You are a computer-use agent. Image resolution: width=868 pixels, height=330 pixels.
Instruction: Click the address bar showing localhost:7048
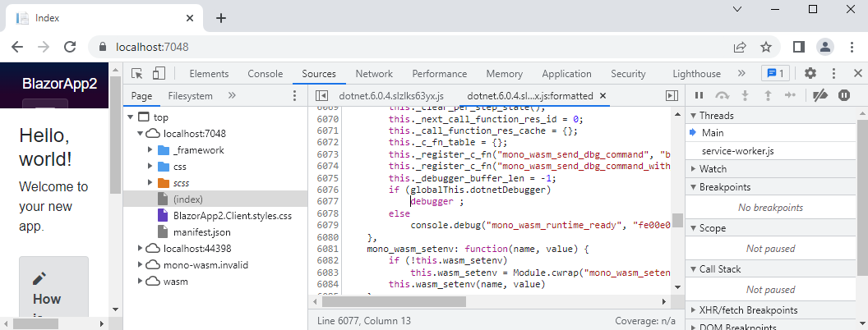[434, 47]
